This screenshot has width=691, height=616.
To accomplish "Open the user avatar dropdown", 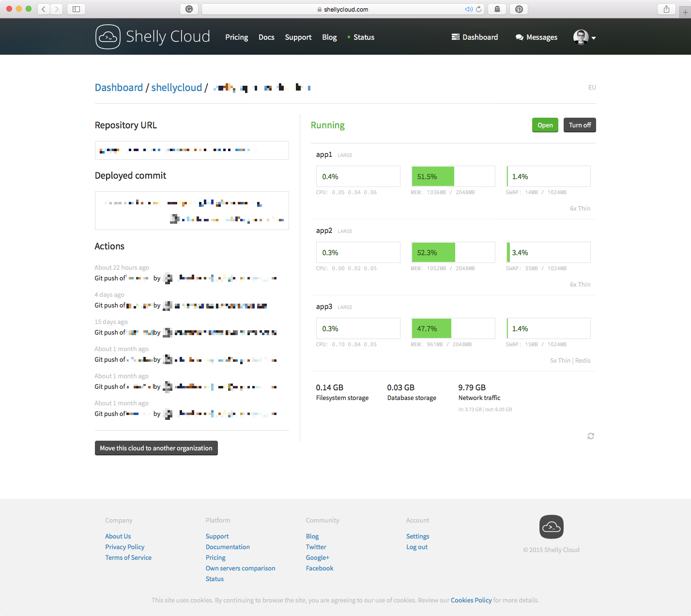I will point(584,37).
